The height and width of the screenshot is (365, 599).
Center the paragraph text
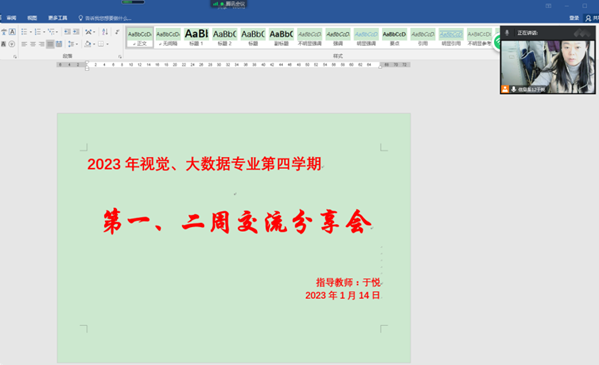pyautogui.click(x=33, y=44)
